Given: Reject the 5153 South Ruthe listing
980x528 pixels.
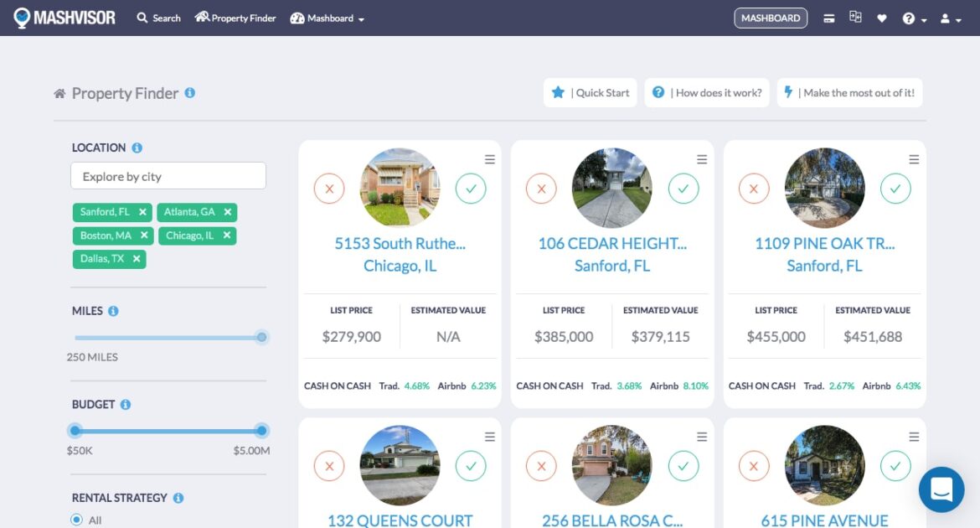Looking at the screenshot, I should [x=328, y=189].
